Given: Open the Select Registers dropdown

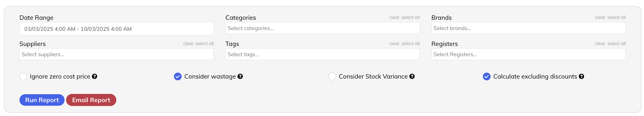Looking at the screenshot, I should 528,54.
